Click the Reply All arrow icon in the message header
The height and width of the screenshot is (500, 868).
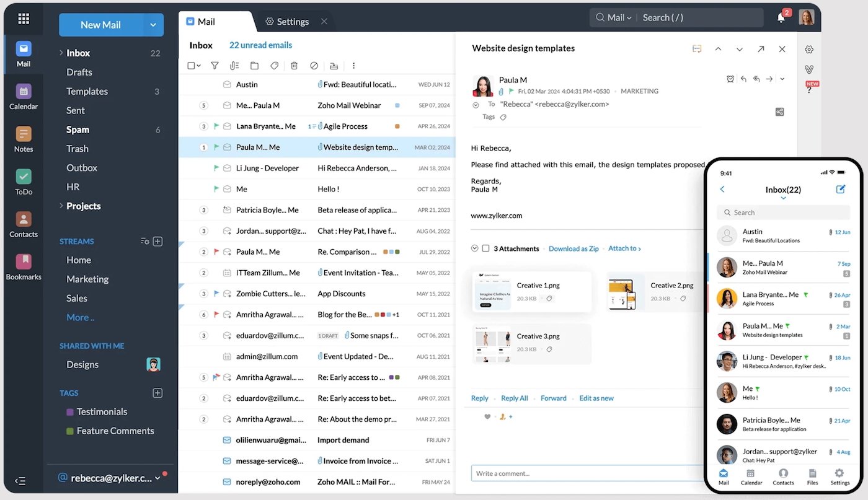756,79
